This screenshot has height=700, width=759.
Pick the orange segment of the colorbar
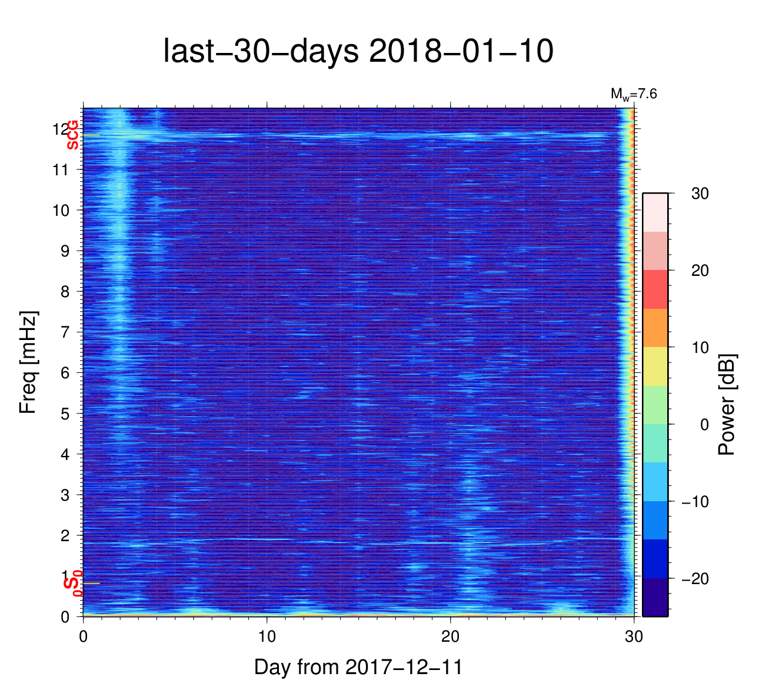[x=655, y=328]
